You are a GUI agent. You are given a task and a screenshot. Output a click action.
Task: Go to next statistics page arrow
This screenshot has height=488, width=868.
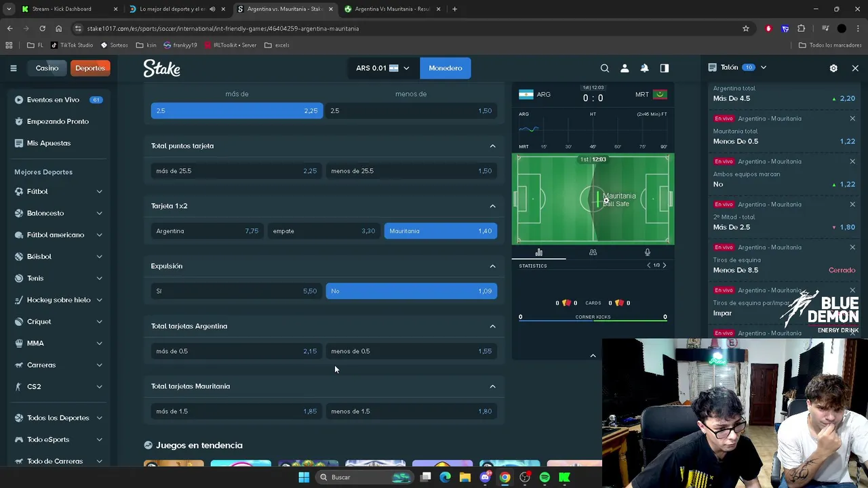tap(665, 266)
